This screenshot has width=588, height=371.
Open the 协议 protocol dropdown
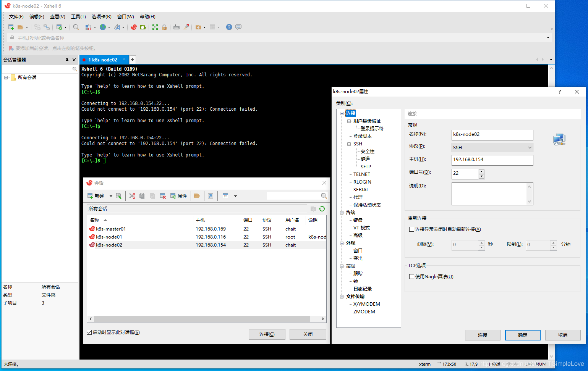click(530, 147)
